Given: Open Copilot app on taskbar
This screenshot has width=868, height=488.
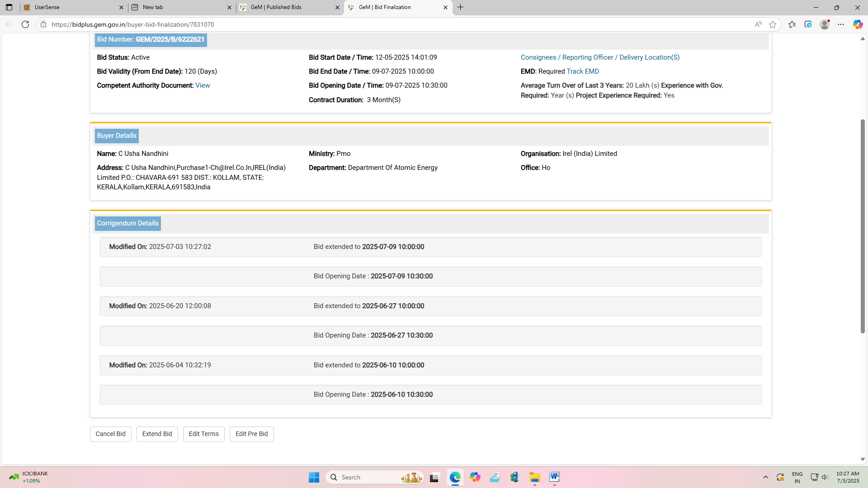Looking at the screenshot, I should 475,477.
